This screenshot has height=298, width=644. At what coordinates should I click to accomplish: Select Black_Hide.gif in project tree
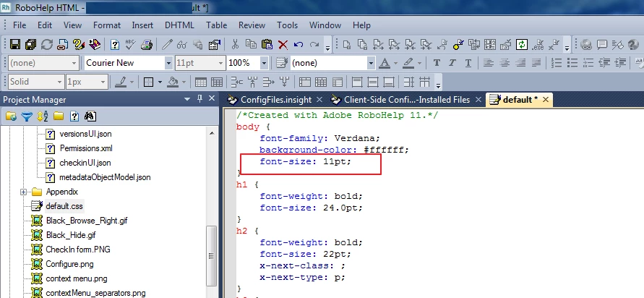point(71,235)
